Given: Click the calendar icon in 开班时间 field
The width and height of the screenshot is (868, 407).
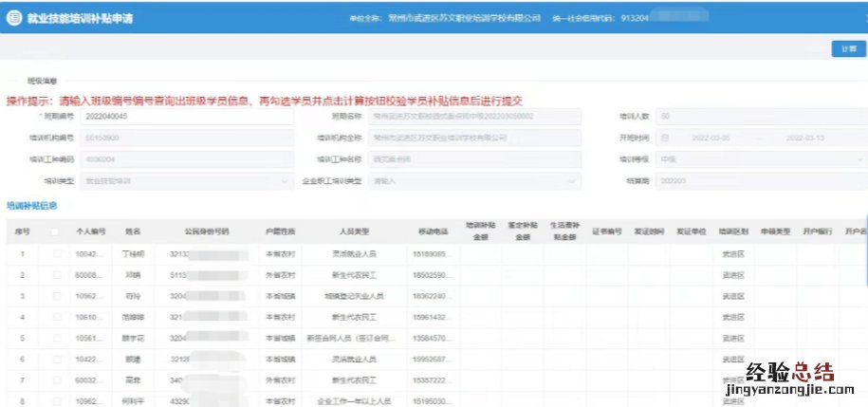Looking at the screenshot, I should [x=664, y=138].
